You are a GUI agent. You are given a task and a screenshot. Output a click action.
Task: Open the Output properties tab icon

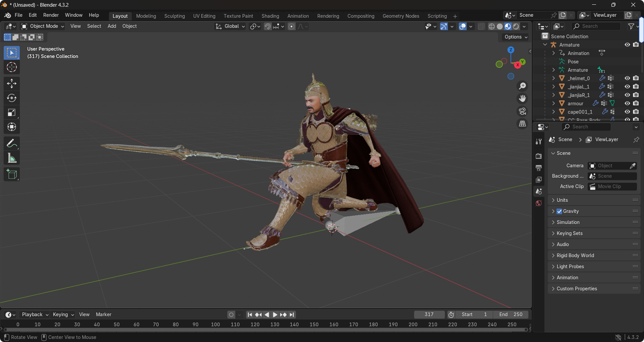click(x=539, y=168)
